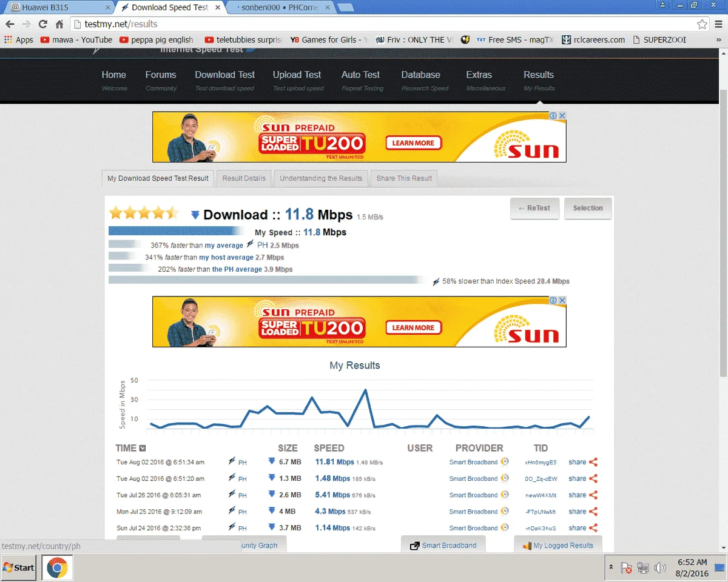The image size is (728, 582).
Task: Click the 11.81 Mbps speed result
Action: (334, 462)
